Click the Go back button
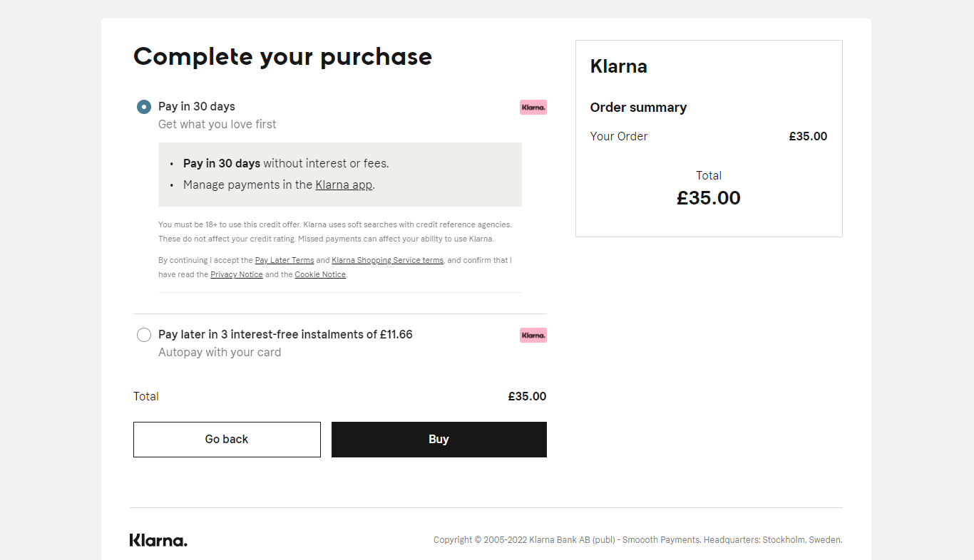The image size is (974, 560). click(227, 440)
